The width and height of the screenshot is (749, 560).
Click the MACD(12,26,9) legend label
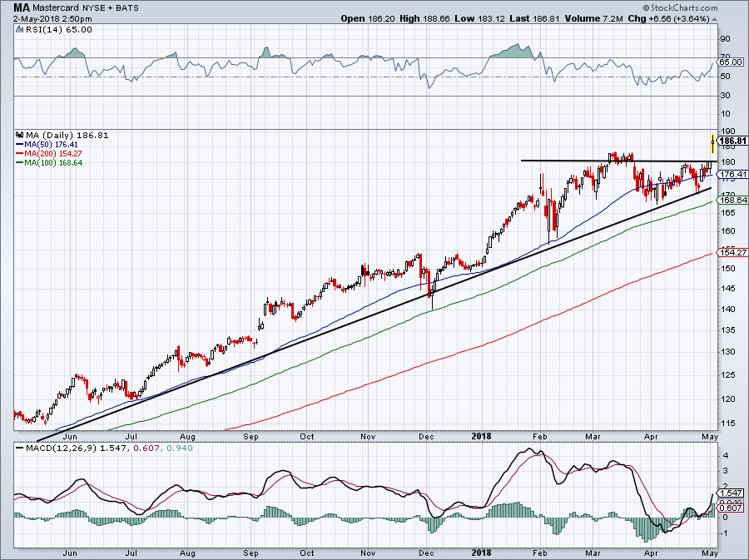(62, 448)
